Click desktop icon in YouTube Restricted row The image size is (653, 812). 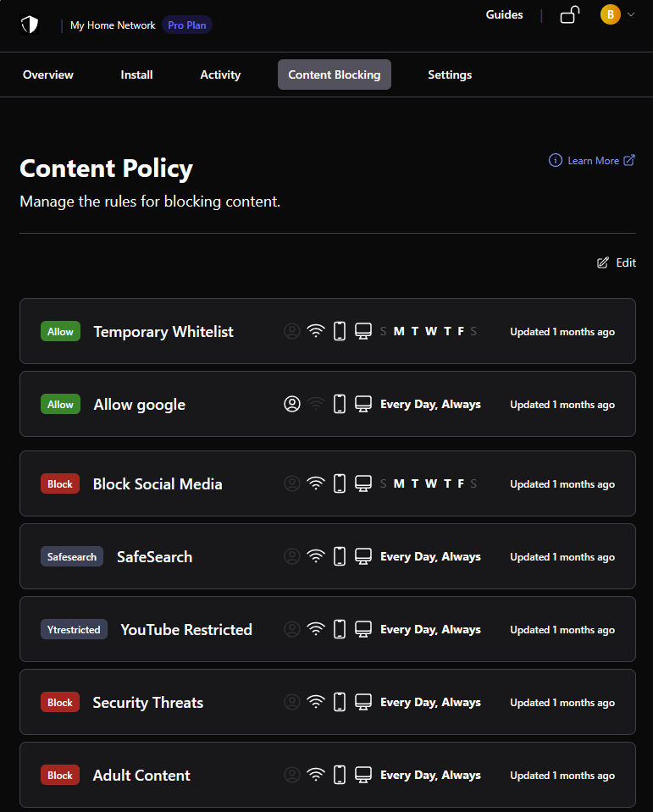coord(363,629)
